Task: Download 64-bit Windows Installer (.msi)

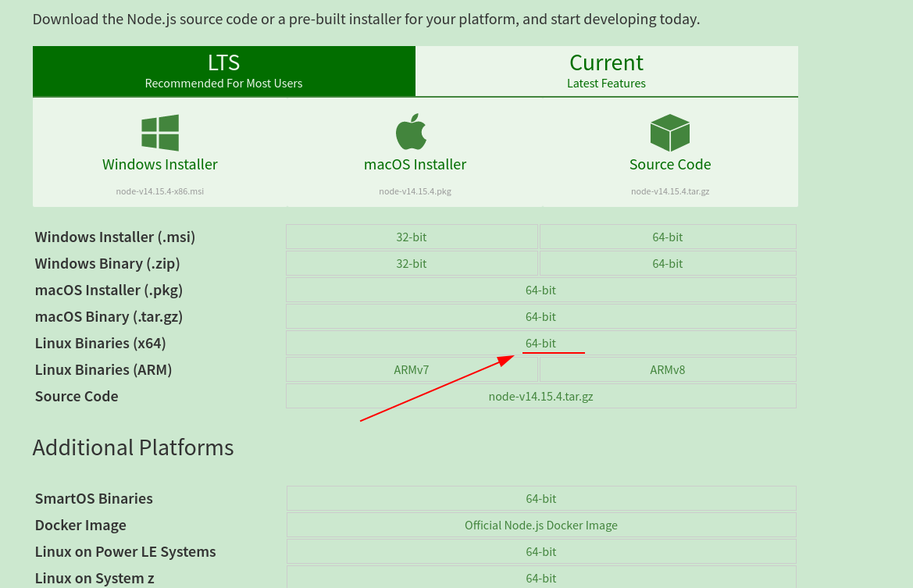Action: (x=668, y=237)
